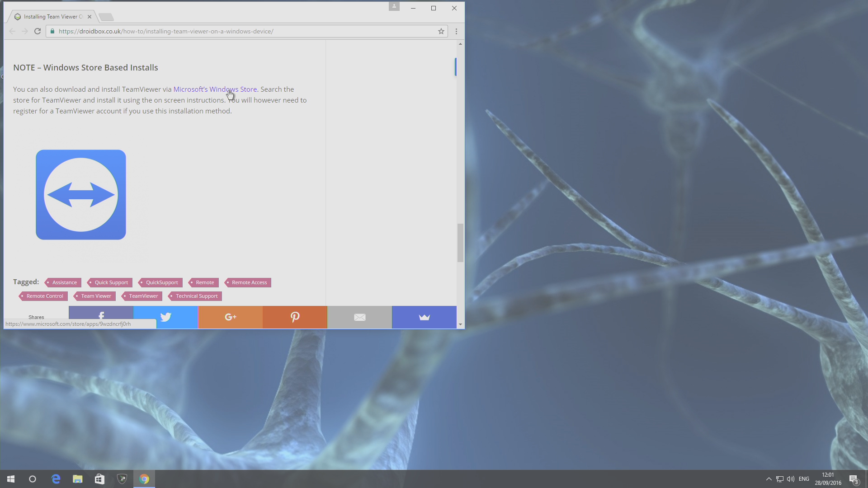Viewport: 868px width, 488px height.
Task: Focus the URL address bar
Action: click(x=244, y=31)
